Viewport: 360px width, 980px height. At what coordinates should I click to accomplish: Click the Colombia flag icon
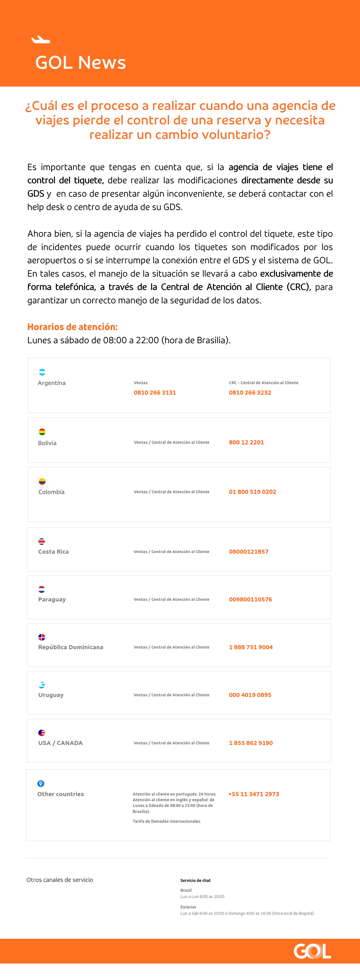coord(42,481)
